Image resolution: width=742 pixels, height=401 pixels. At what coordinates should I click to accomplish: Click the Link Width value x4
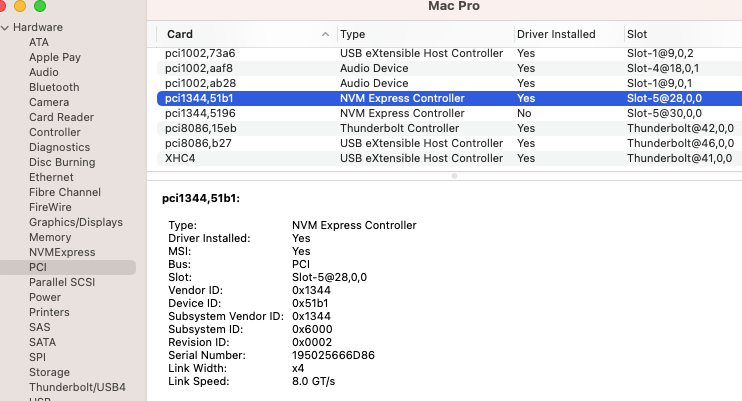[x=298, y=368]
